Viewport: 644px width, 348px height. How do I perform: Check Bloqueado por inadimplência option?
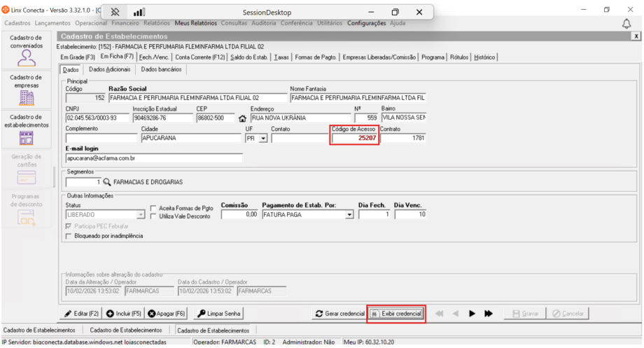(x=69, y=236)
